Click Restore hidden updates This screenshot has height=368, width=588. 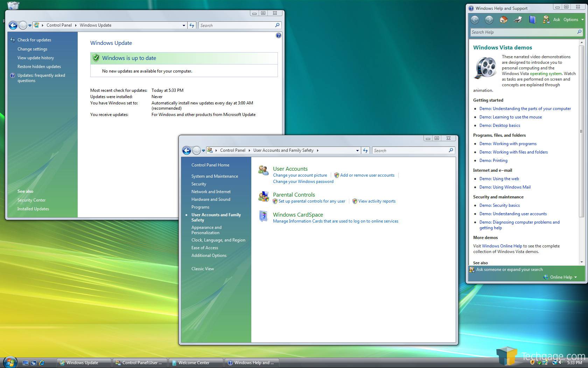click(x=39, y=67)
